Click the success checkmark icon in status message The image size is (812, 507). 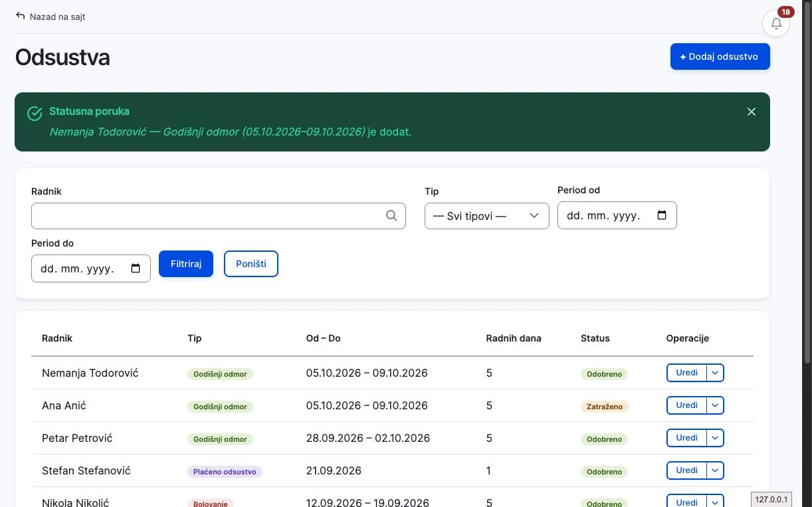(x=35, y=114)
